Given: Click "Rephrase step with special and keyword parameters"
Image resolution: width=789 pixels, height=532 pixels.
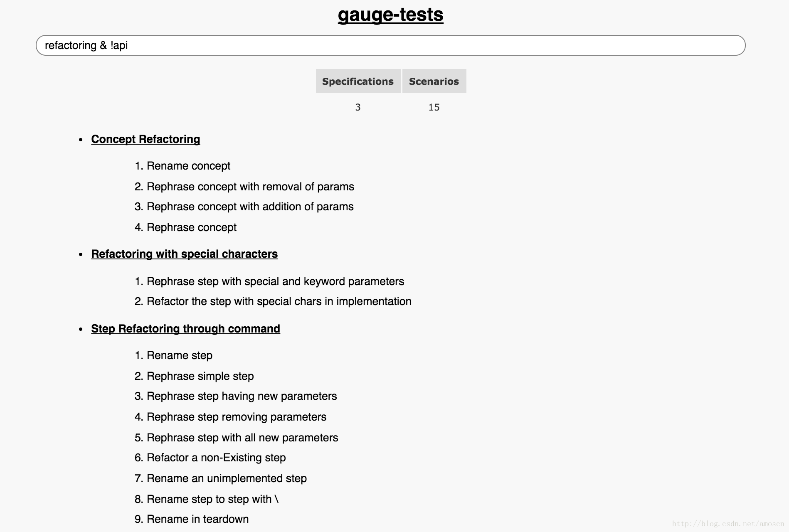Looking at the screenshot, I should [x=275, y=281].
